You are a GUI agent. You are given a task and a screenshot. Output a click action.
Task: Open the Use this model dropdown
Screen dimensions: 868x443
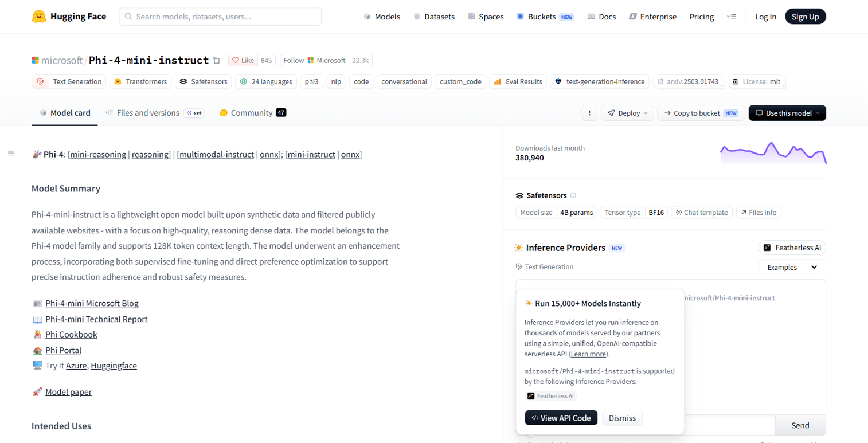(787, 113)
